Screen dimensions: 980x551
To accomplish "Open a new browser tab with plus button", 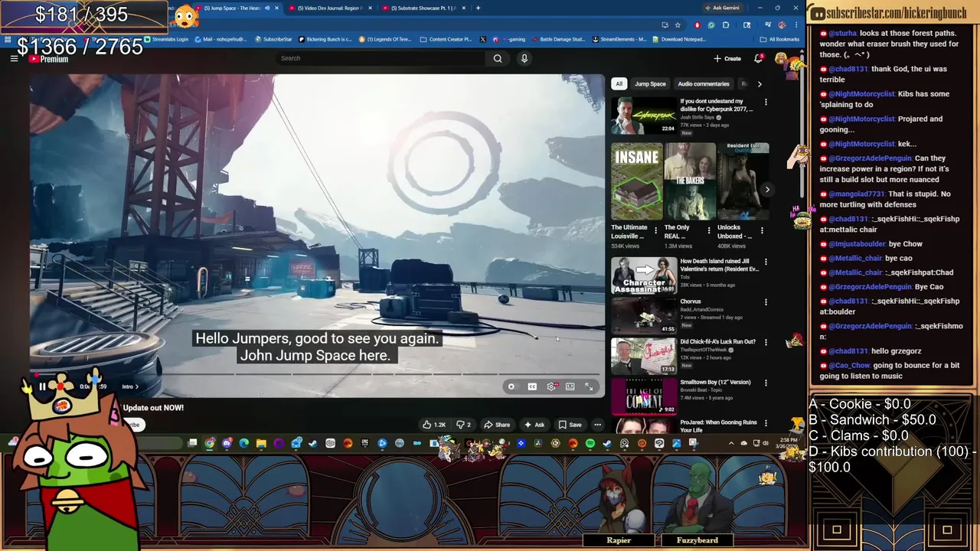I will [478, 8].
